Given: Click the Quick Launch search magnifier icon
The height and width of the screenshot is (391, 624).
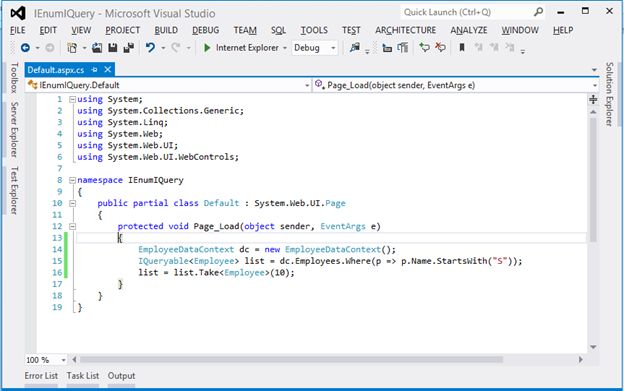Looking at the screenshot, I should click(538, 12).
